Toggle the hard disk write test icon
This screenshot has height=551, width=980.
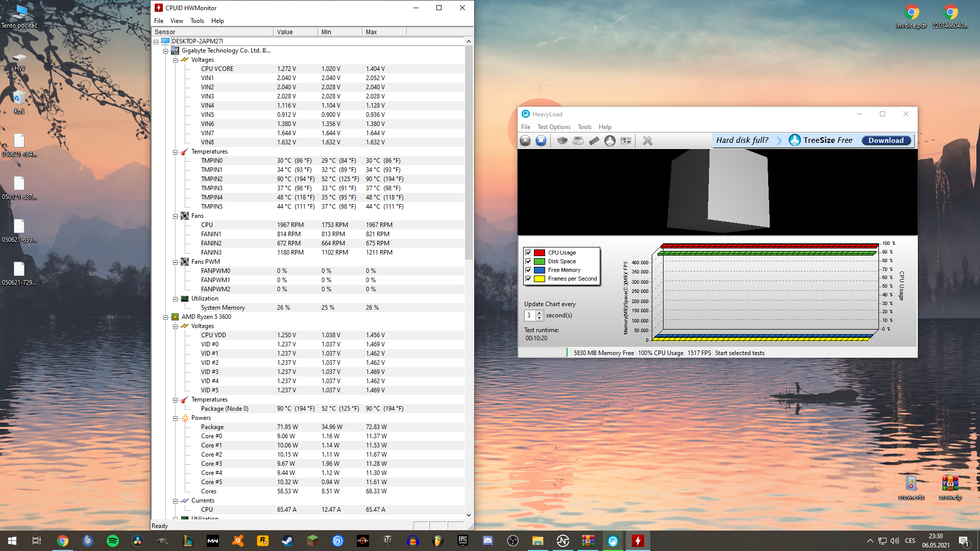(578, 141)
